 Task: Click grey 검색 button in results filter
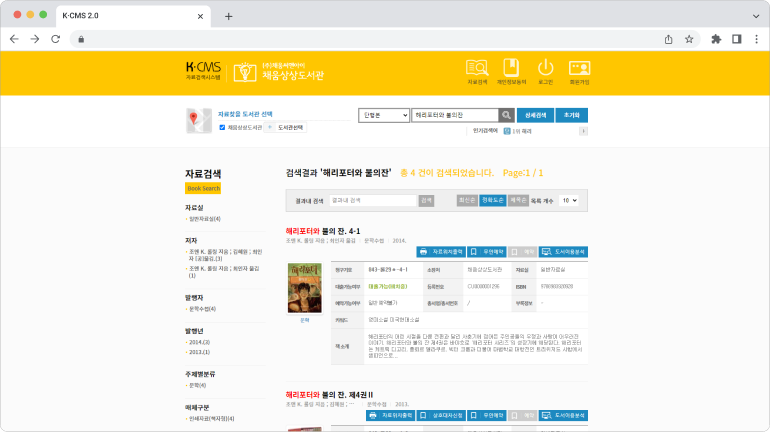click(426, 200)
